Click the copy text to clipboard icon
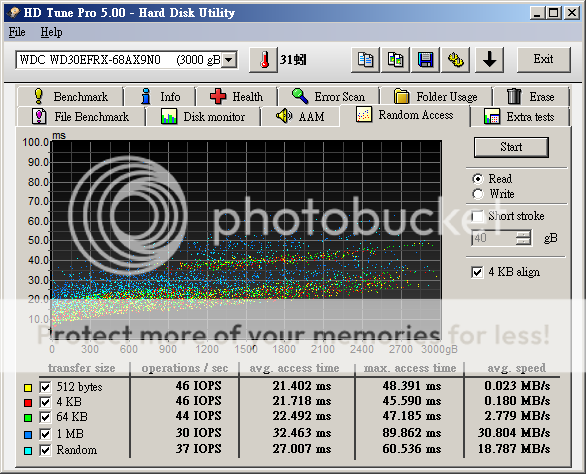Screen dimensions: 586x474 365,59
